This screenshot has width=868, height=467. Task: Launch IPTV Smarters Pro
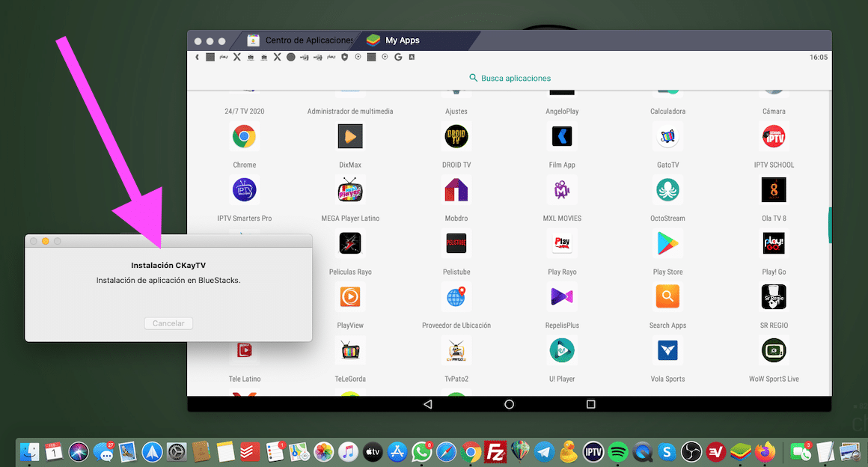point(244,190)
